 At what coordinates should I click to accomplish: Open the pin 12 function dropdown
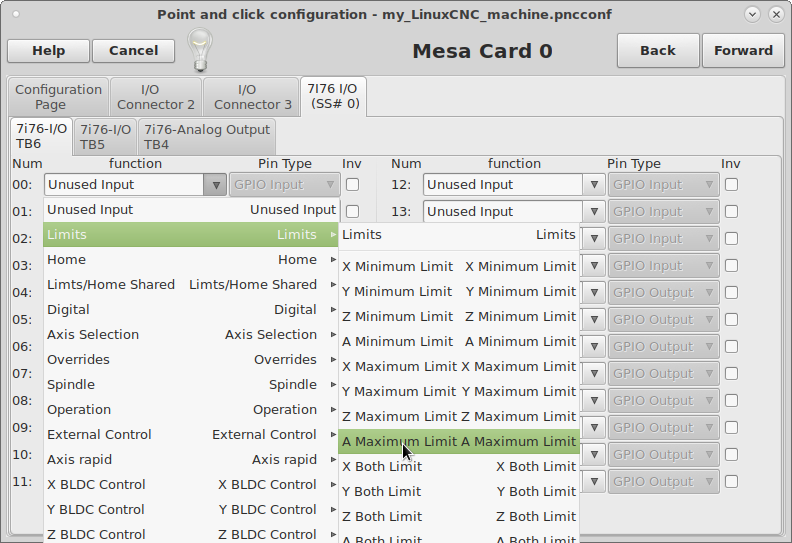(594, 185)
